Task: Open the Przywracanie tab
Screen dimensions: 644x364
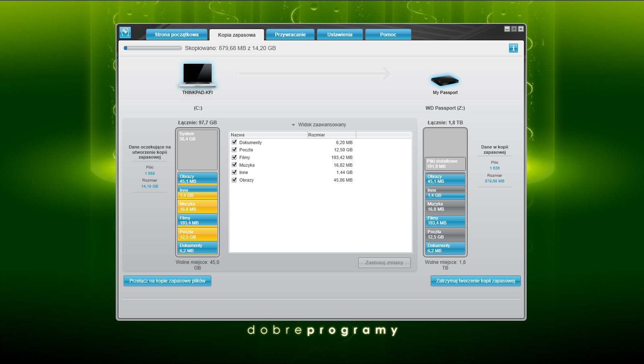Action: tap(290, 34)
